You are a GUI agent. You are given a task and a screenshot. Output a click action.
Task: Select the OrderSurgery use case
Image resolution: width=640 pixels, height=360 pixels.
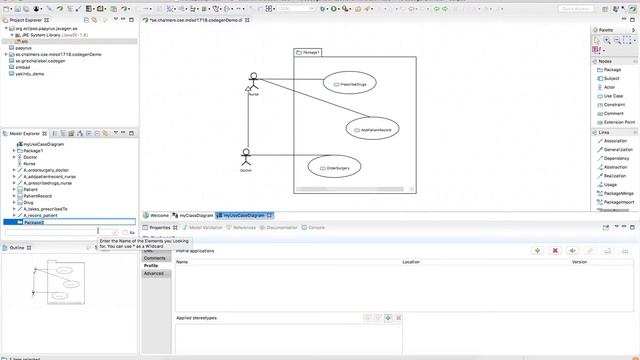point(334,166)
